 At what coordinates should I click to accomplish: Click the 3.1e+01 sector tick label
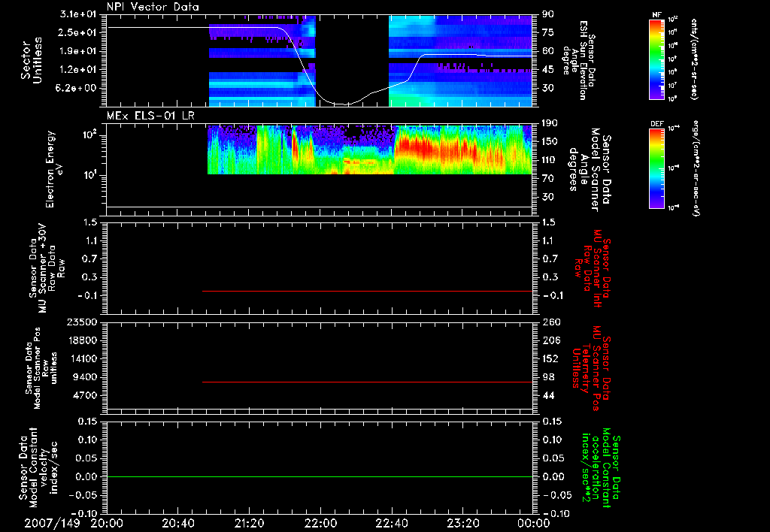78,14
